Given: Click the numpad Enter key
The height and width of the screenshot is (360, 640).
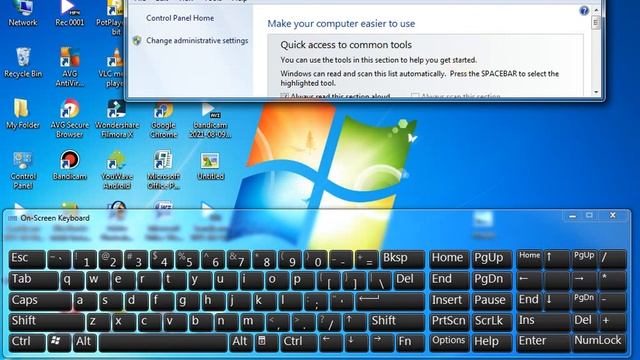Looking at the screenshot, I should click(x=543, y=342).
